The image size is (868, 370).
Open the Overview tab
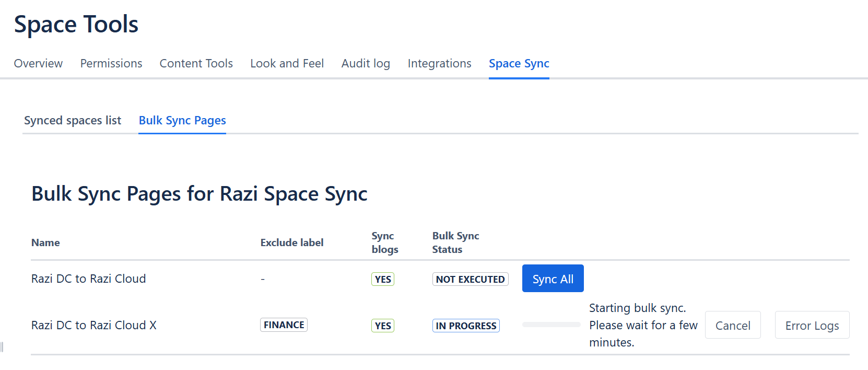38,63
